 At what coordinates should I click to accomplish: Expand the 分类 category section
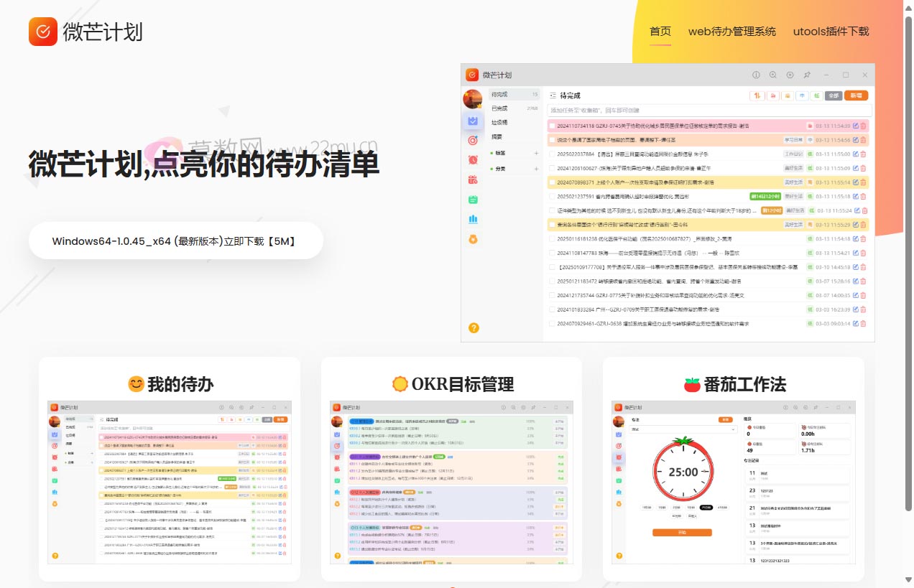tap(536, 169)
